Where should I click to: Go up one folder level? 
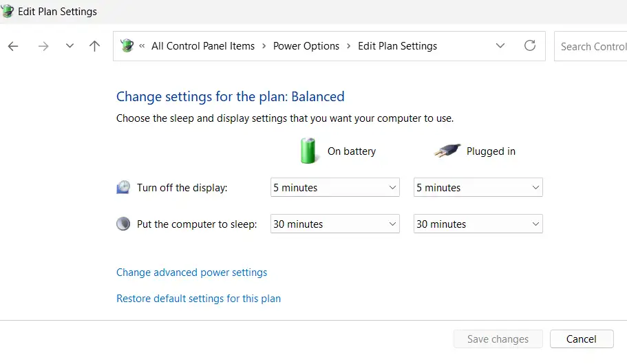tap(95, 46)
